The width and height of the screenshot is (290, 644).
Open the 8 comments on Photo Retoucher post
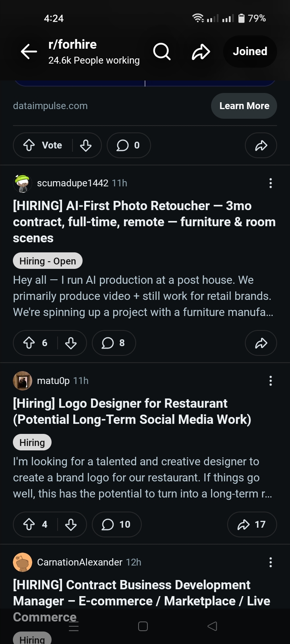click(114, 343)
